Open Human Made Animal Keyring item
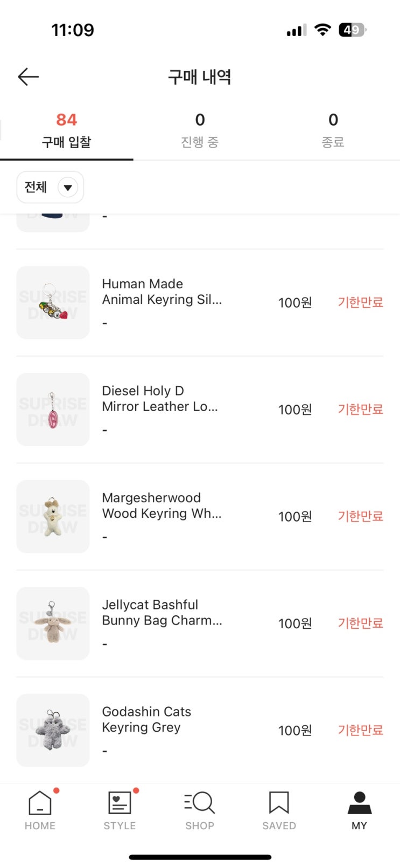 click(162, 292)
